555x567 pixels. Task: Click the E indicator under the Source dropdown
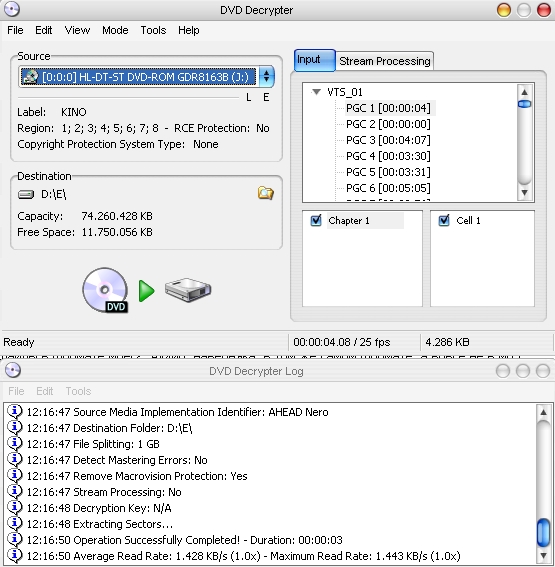[x=266, y=97]
